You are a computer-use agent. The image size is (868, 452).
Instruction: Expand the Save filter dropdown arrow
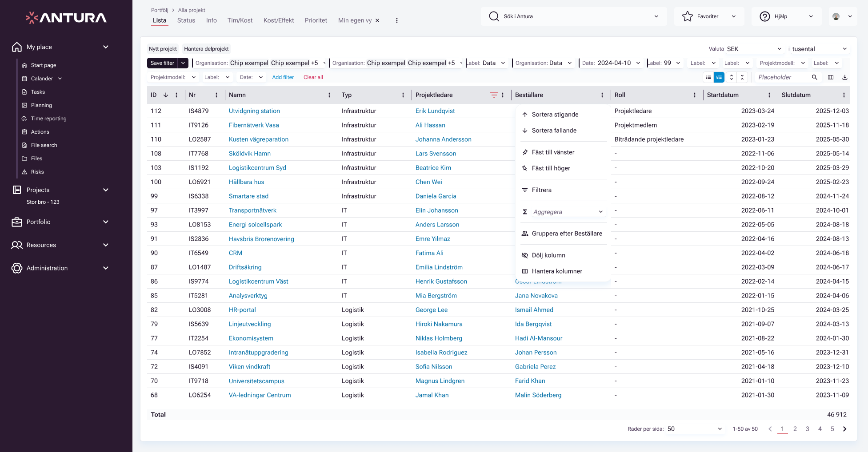point(183,63)
